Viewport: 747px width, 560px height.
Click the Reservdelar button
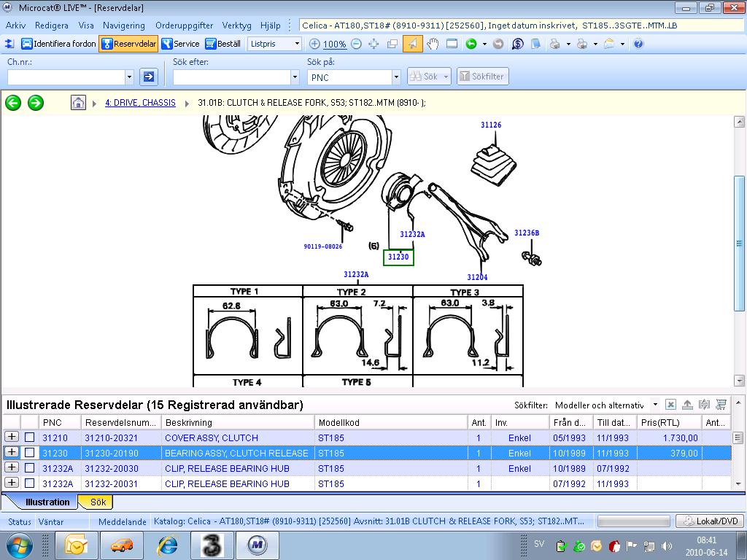point(129,44)
